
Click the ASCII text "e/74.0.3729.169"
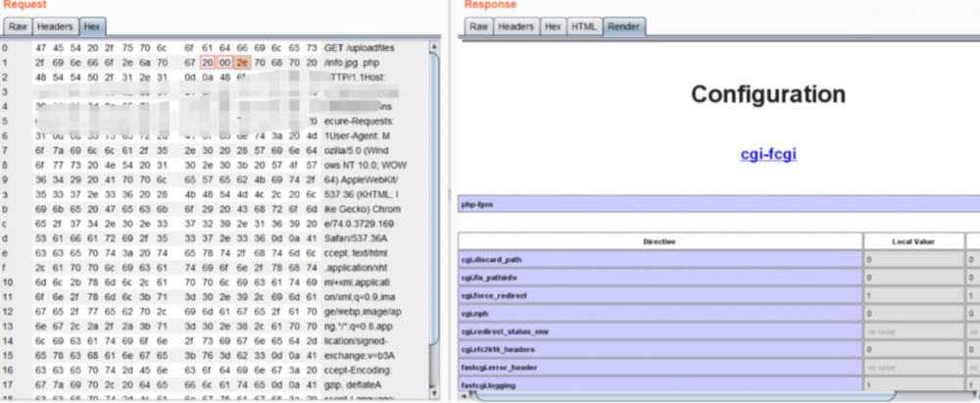[358, 224]
